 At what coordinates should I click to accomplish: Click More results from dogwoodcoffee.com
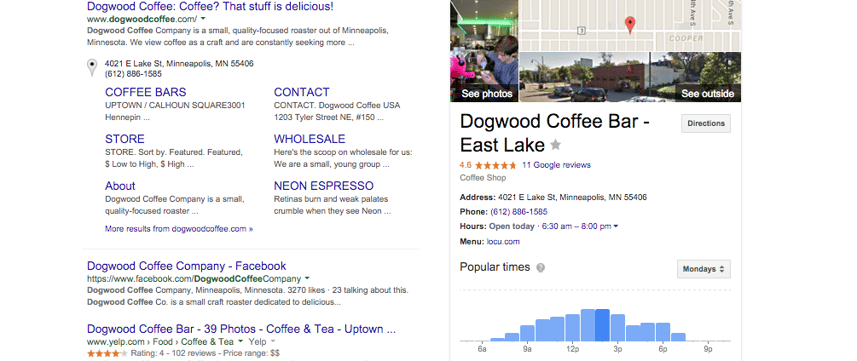click(x=179, y=229)
